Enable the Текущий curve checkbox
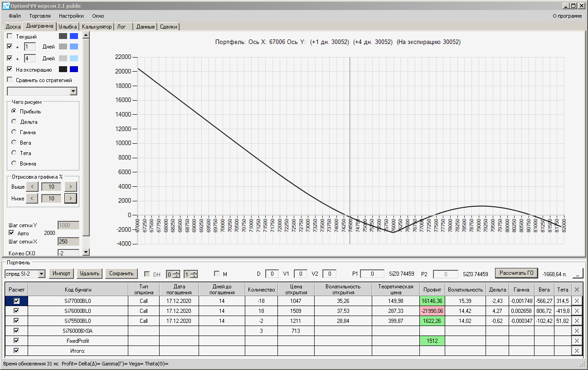Image resolution: width=588 pixels, height=370 pixels. pos(10,36)
